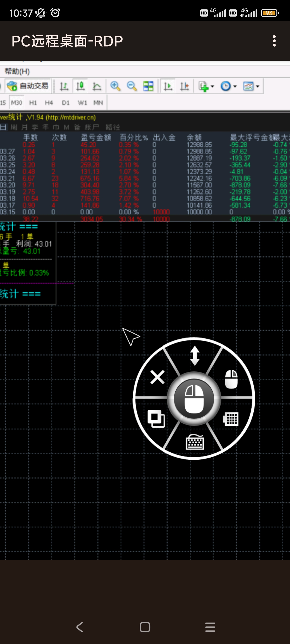Open the keyboard from radial menu
Screen dimensions: 290x644
(195, 442)
